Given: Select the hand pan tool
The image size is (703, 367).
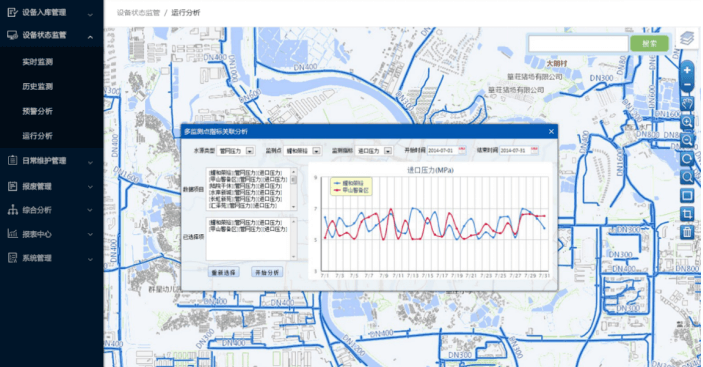Looking at the screenshot, I should click(x=687, y=104).
